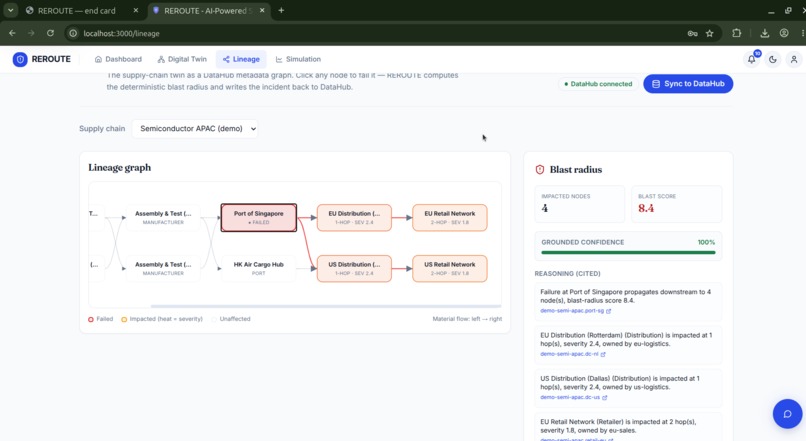
Task: Go to the Simulation page
Action: point(298,59)
